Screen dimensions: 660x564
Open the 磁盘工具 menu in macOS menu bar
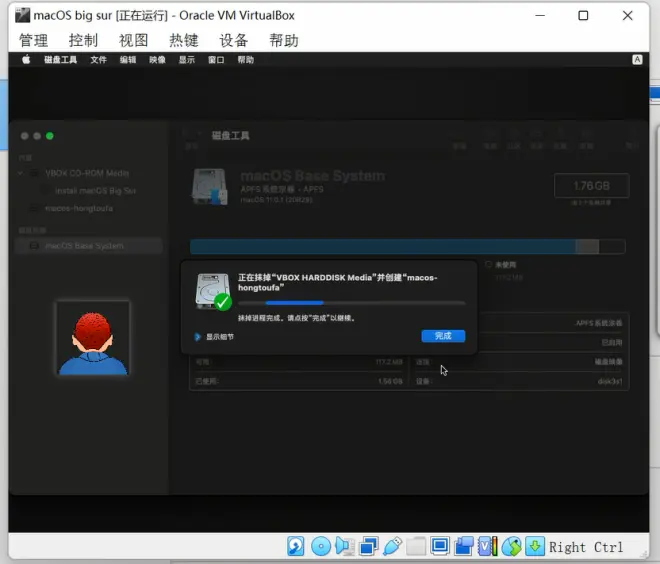click(61, 60)
